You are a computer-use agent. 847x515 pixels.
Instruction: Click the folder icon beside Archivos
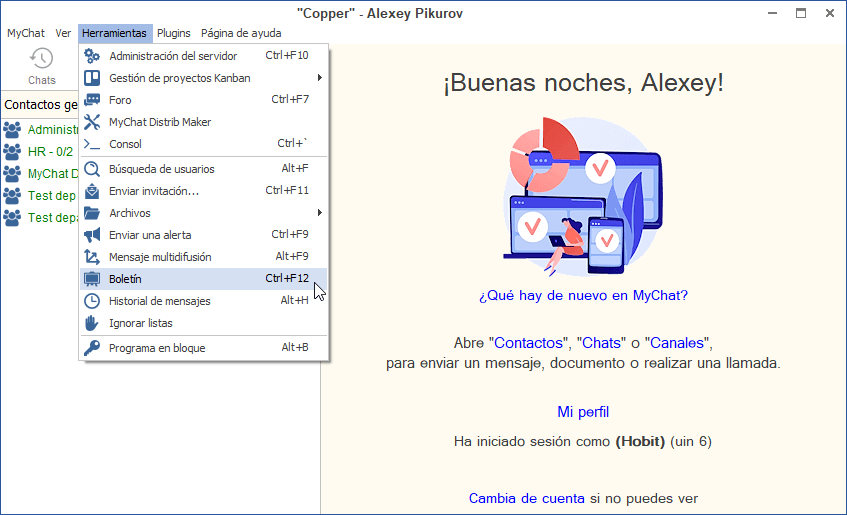pos(92,213)
